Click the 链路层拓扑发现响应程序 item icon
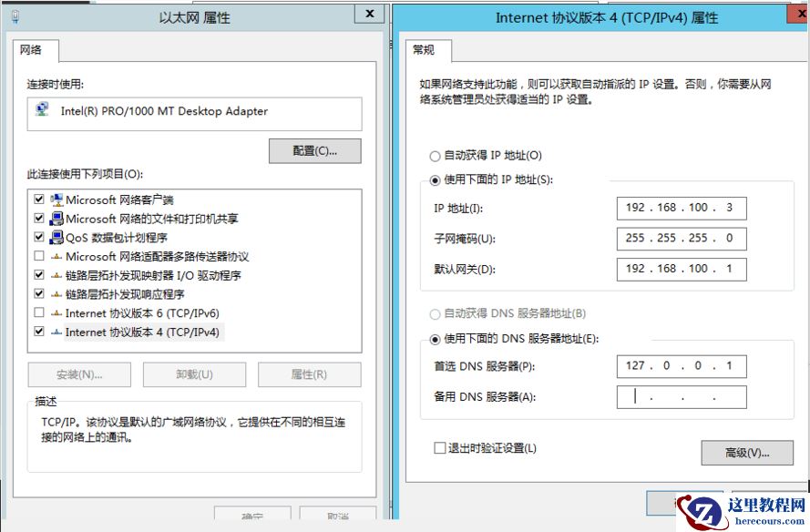810x532 pixels. coord(56,294)
